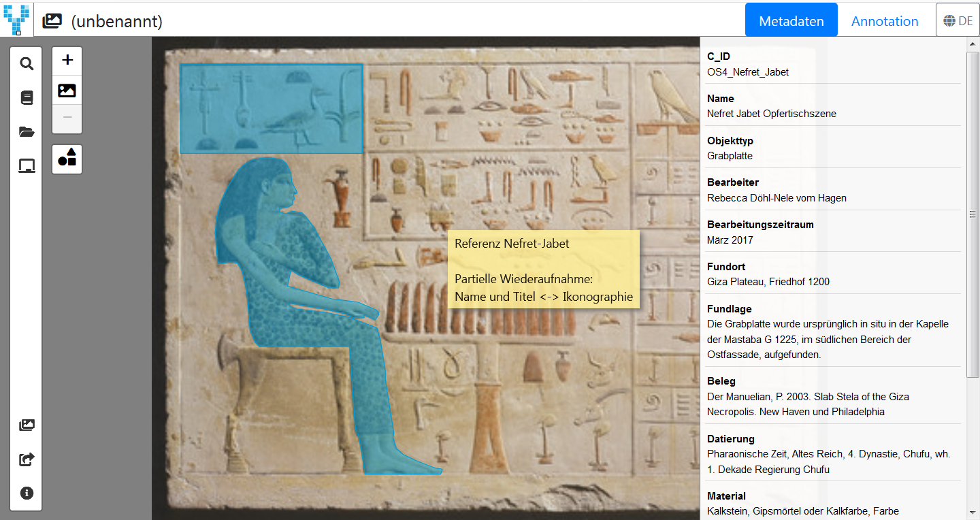This screenshot has width=980, height=520.
Task: Click the März 2017 value
Action: pyautogui.click(x=730, y=240)
